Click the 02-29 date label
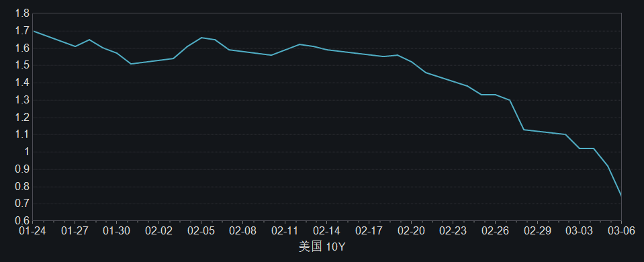Screen dimensions: 644x262 (537, 231)
